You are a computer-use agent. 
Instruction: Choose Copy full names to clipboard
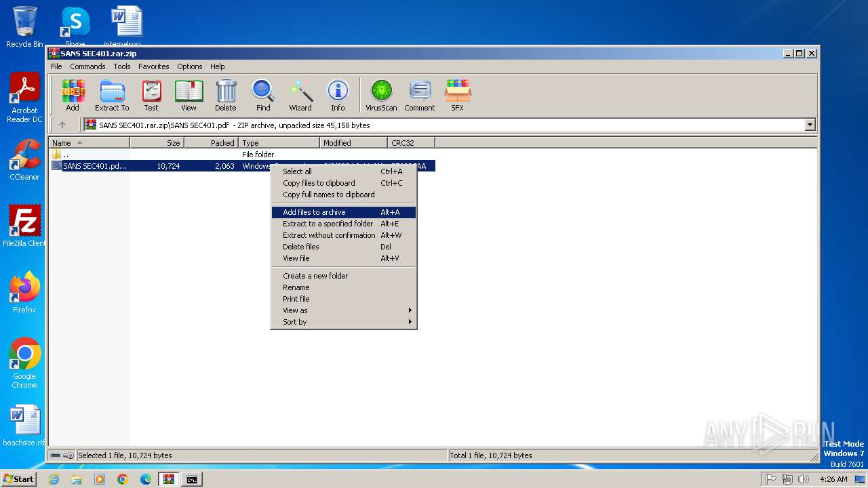tap(344, 195)
